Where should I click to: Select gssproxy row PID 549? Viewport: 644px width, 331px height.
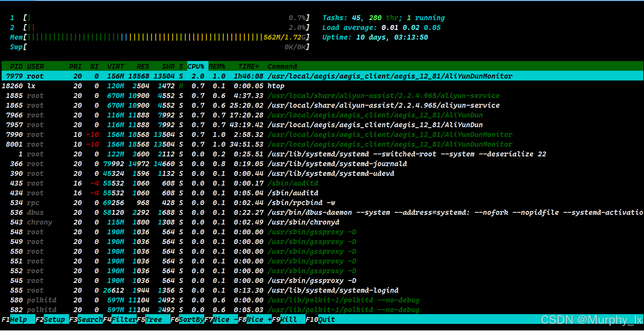pyautogui.click(x=322, y=241)
